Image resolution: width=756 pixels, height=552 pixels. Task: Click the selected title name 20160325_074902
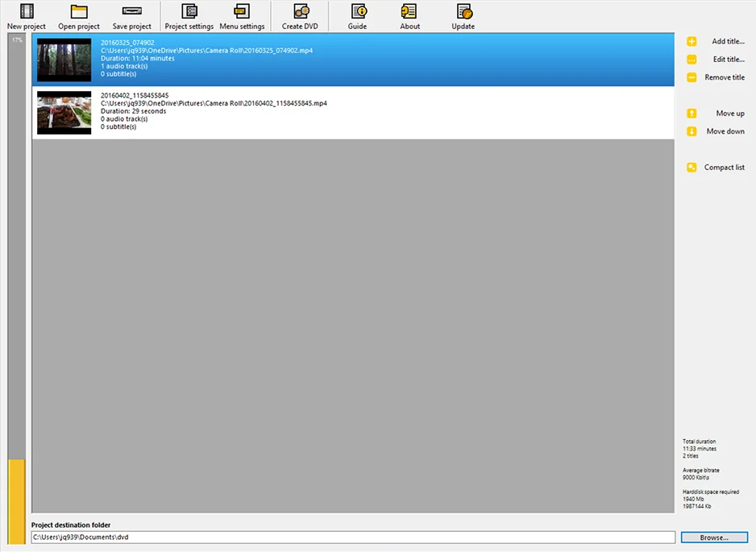tap(127, 43)
